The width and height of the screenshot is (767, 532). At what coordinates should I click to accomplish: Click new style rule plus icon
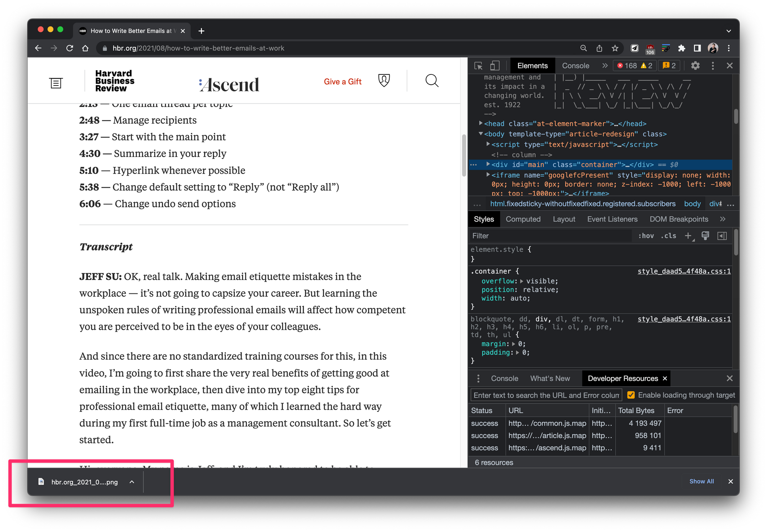[688, 236]
